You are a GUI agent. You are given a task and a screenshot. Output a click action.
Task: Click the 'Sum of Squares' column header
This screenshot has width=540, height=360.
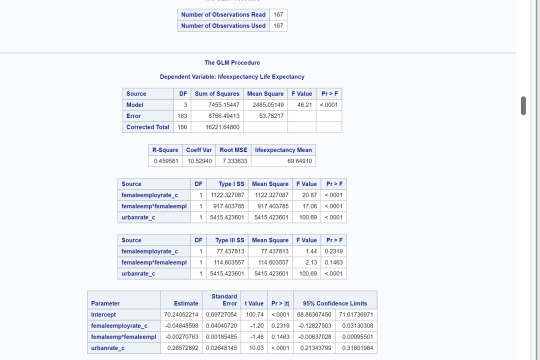coord(217,94)
